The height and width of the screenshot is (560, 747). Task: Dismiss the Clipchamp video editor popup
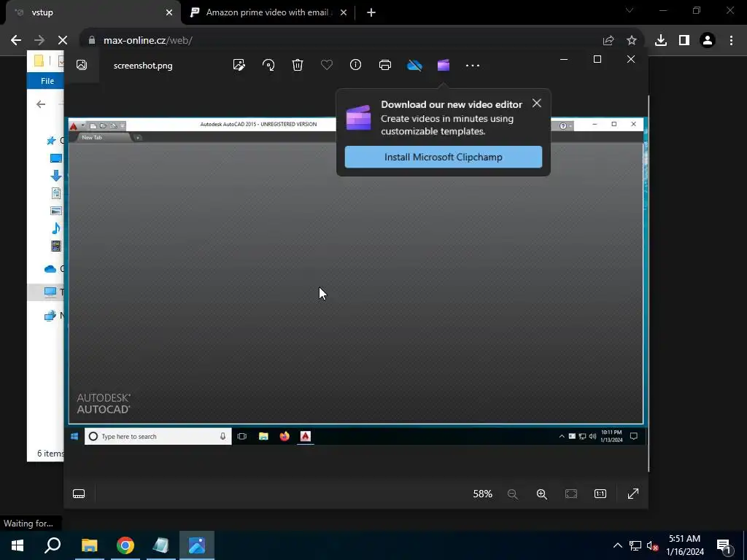tap(537, 104)
